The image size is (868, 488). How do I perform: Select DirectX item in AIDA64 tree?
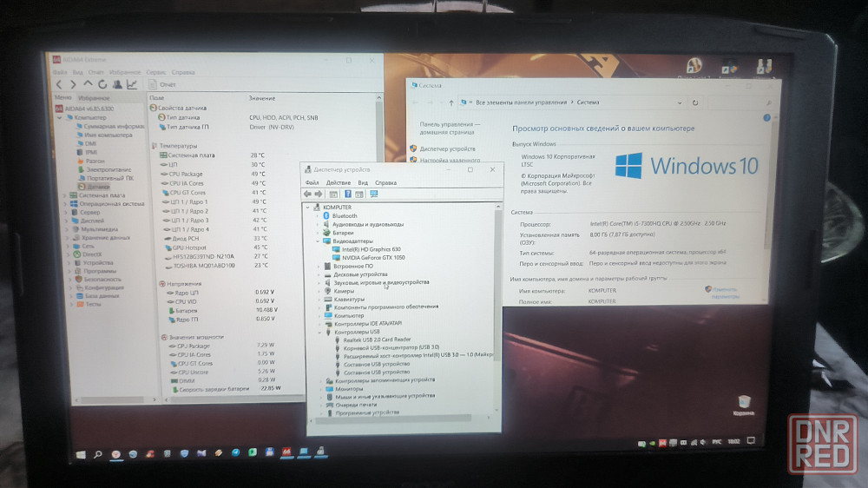(88, 254)
